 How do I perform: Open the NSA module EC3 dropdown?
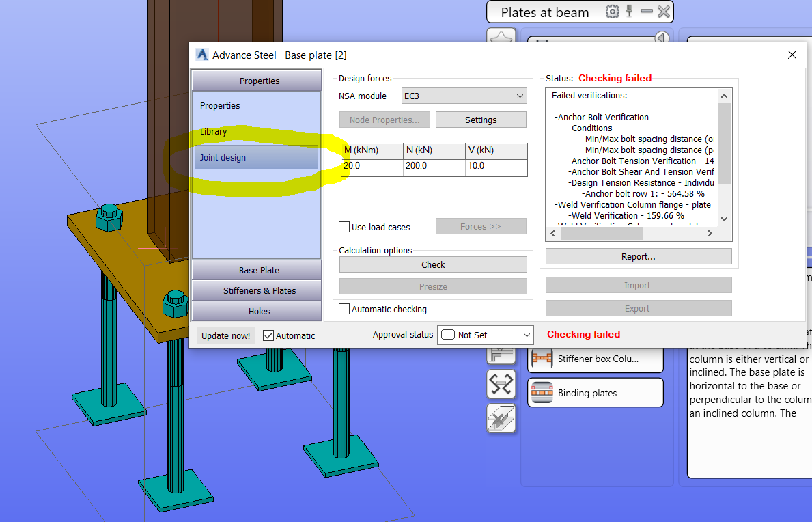coord(464,96)
